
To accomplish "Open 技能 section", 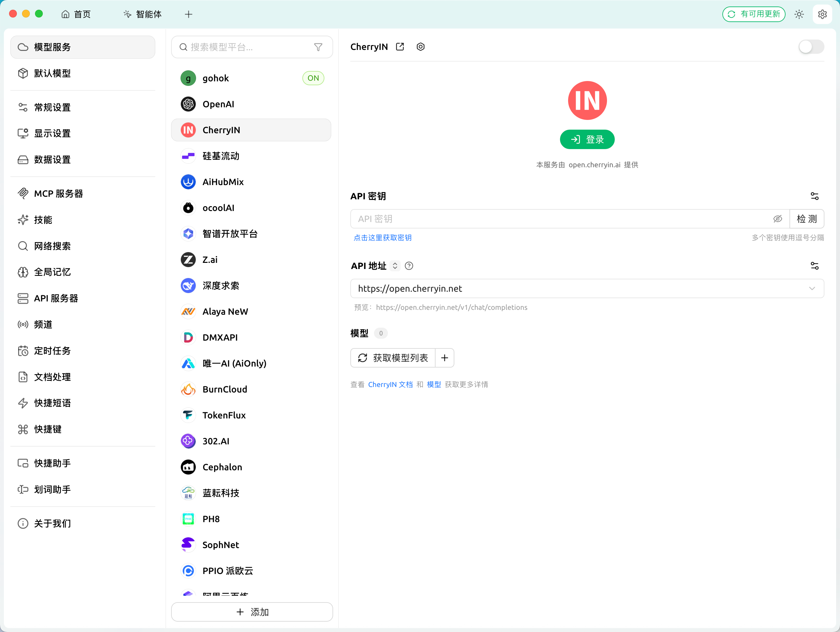I will coord(83,220).
